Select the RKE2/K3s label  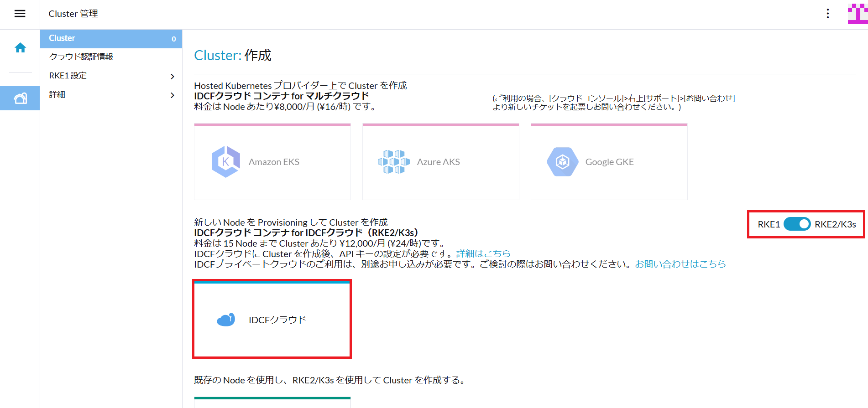coord(835,224)
